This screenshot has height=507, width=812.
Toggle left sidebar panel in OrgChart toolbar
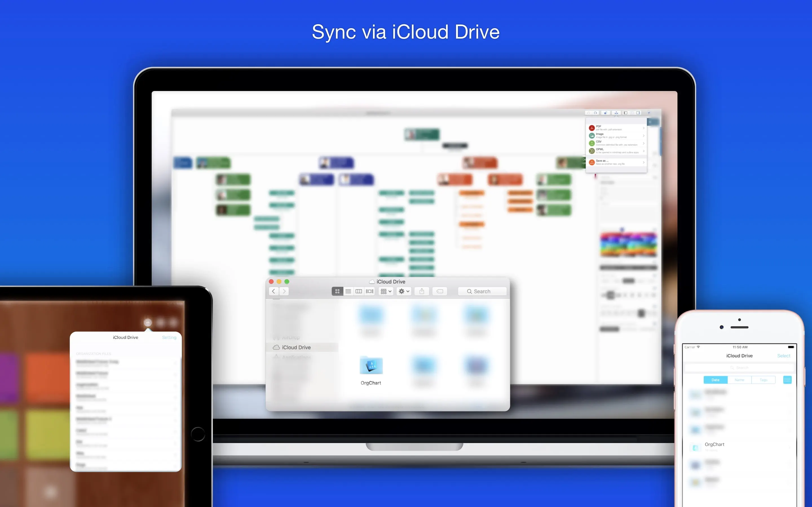click(625, 113)
